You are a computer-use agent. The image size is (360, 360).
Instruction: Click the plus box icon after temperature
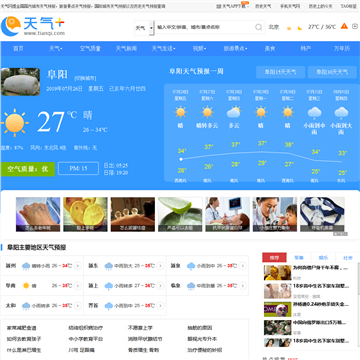tap(355, 26)
